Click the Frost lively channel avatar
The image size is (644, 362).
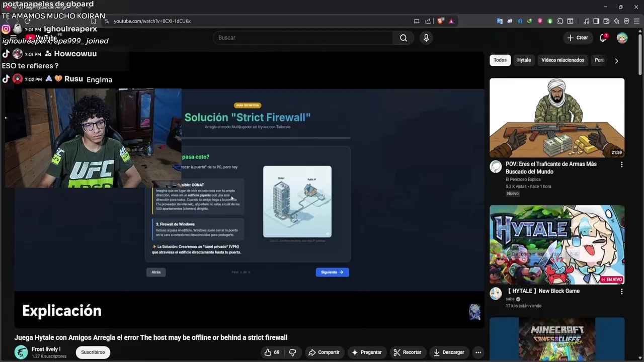21,352
